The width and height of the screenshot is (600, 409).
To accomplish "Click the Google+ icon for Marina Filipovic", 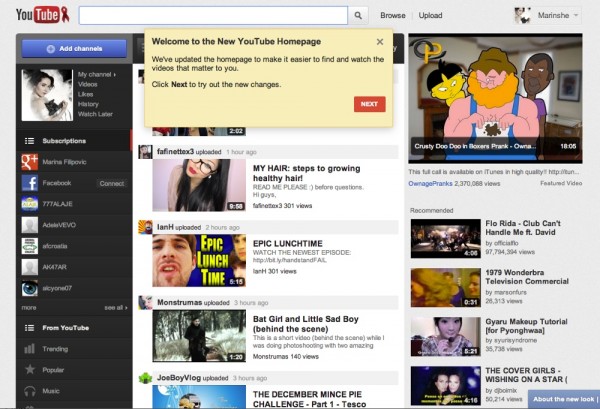I will coord(29,162).
